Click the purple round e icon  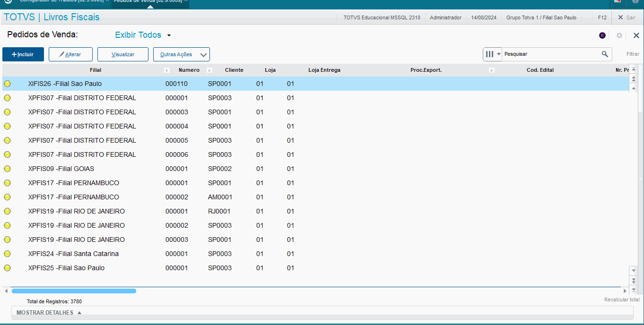point(602,35)
